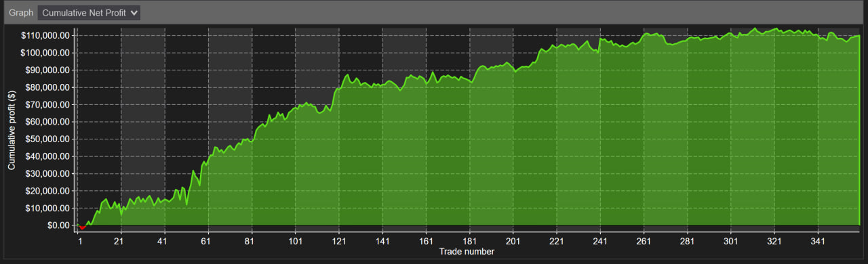Click the x-axis label "281"
The width and height of the screenshot is (868, 264).
687,241
